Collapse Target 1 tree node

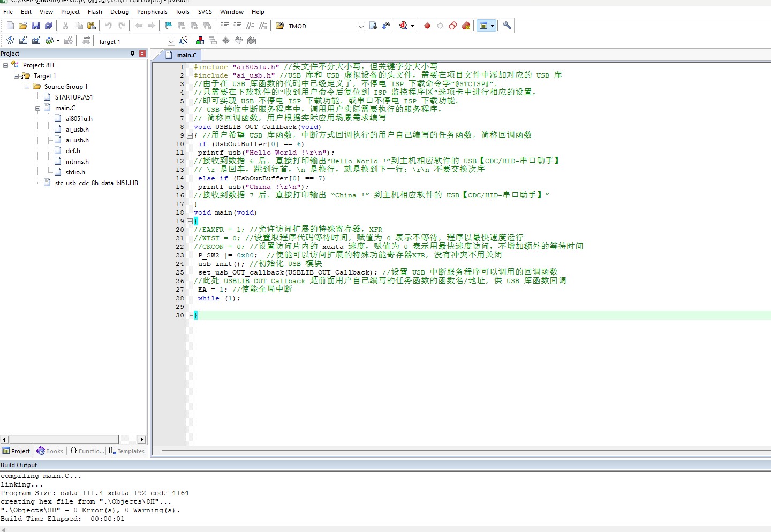[x=17, y=76]
